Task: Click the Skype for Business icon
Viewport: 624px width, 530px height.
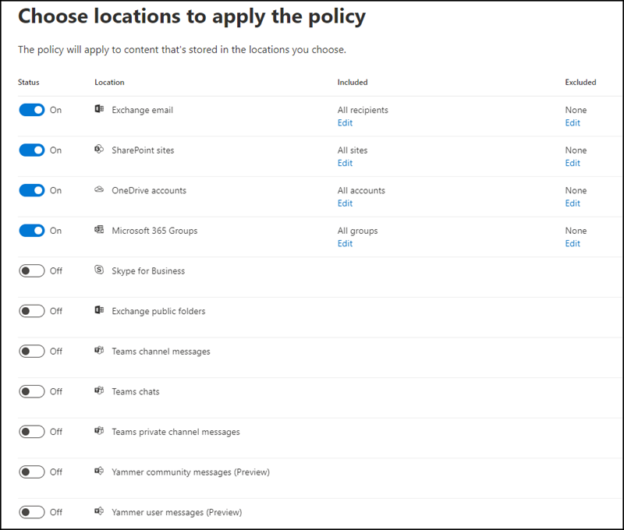Action: [x=99, y=271]
